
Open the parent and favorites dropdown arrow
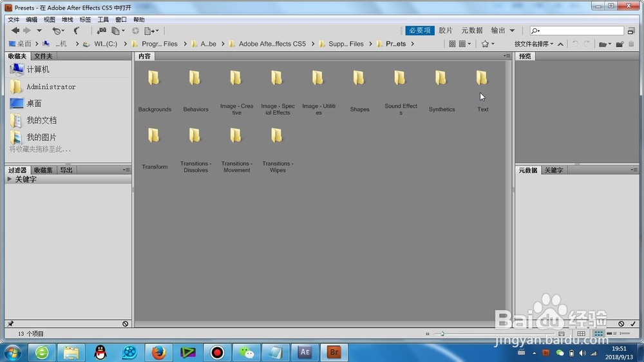[x=39, y=30]
